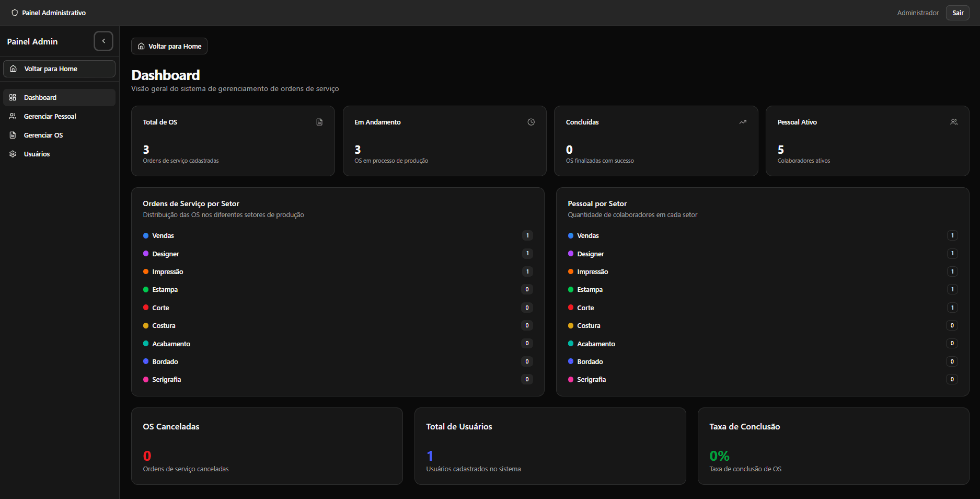980x499 pixels.
Task: Click the document icon in Total de OS card
Action: [x=319, y=122]
